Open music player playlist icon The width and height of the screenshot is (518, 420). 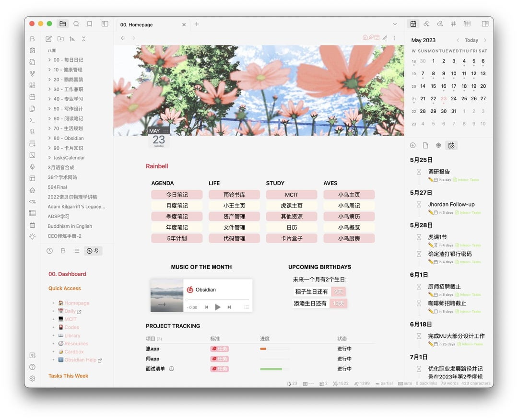pyautogui.click(x=247, y=307)
